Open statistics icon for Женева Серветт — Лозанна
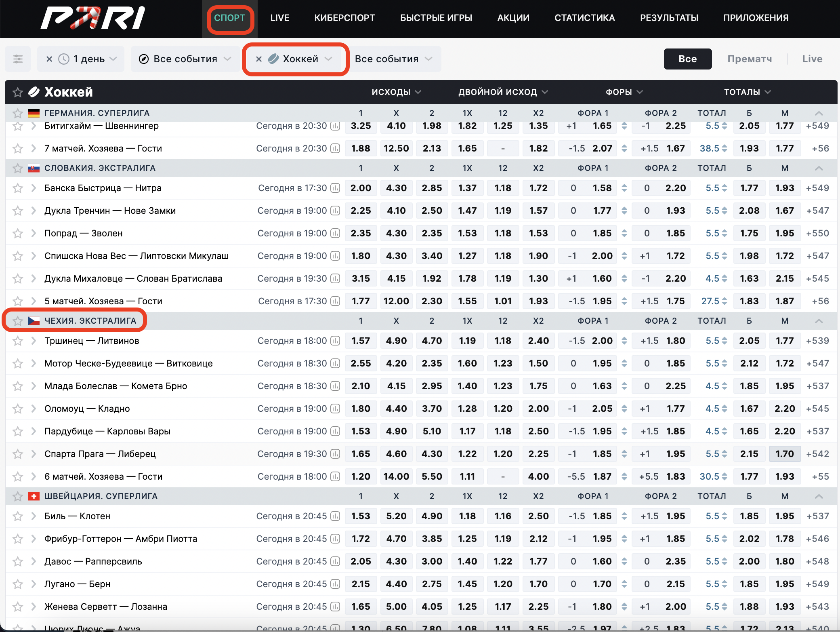The width and height of the screenshot is (840, 632). point(335,607)
